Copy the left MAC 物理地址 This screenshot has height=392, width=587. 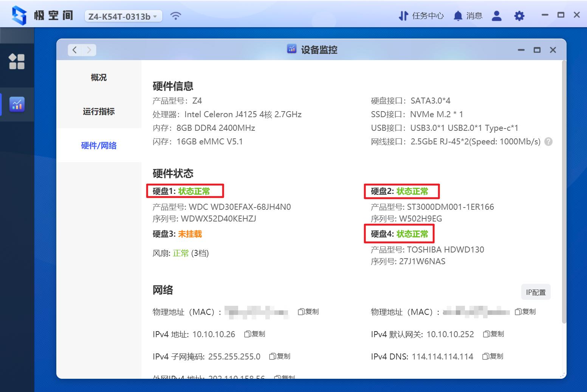click(308, 311)
